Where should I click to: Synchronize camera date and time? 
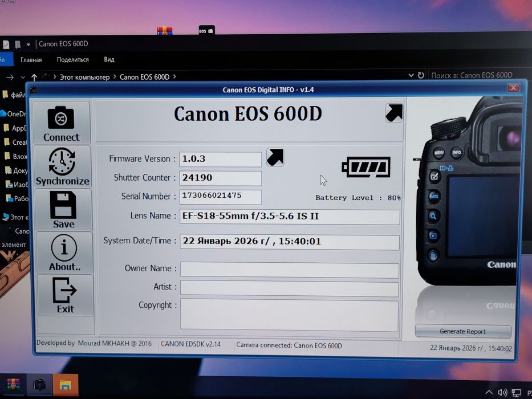click(x=62, y=166)
